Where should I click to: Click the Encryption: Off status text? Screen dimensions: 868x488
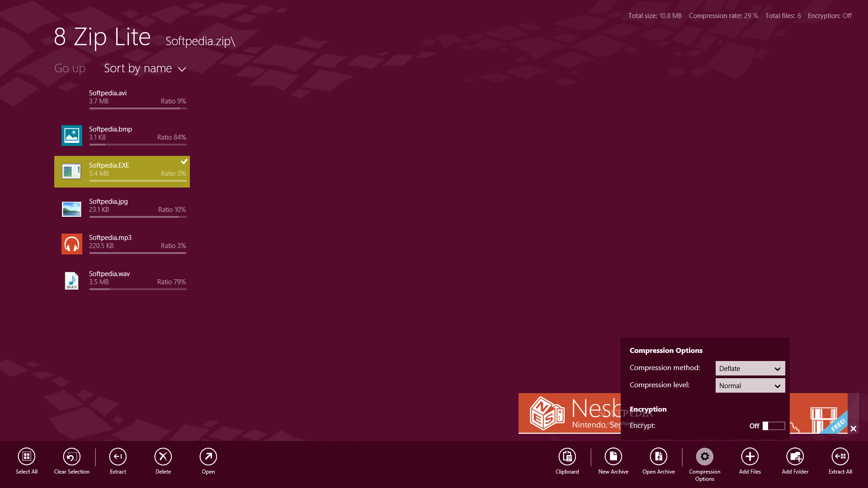point(830,16)
